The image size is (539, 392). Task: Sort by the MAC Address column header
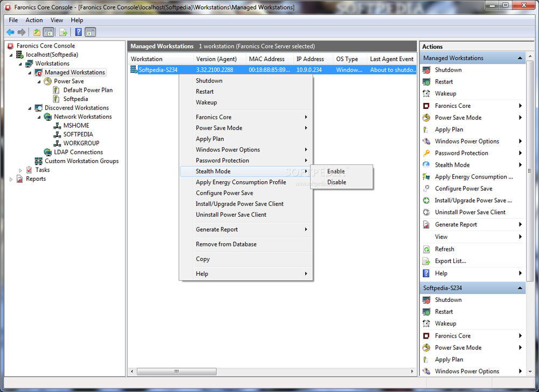270,59
